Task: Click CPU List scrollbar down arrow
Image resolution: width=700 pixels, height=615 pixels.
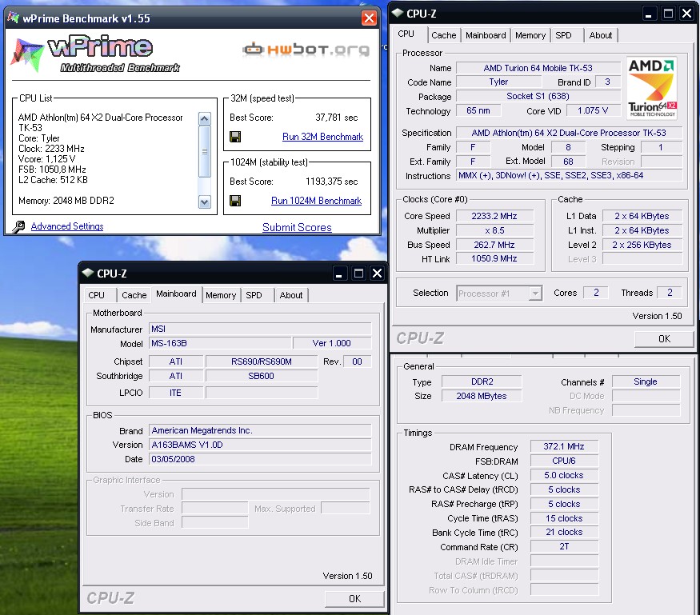Action: pyautogui.click(x=205, y=202)
